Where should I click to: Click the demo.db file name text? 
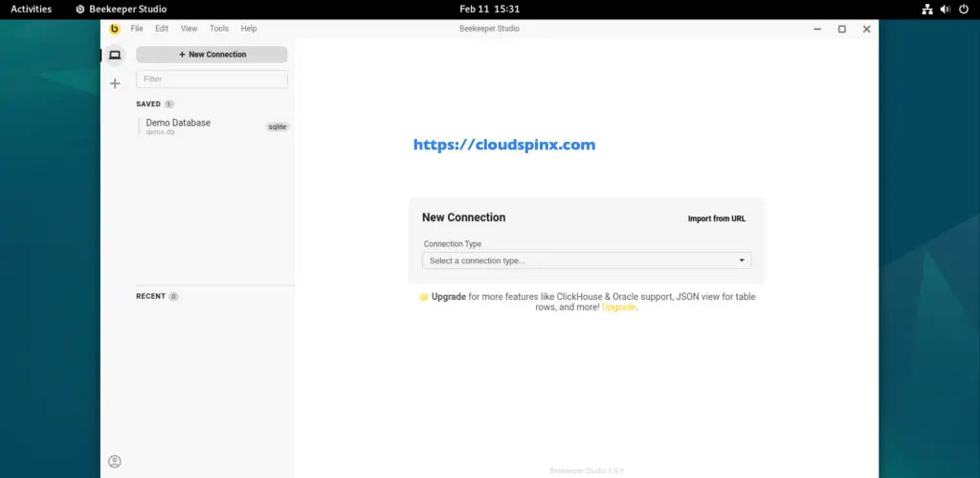(161, 132)
